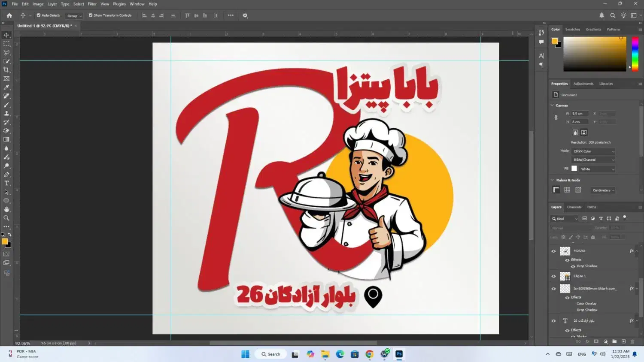Select the Horizontal Type tool
This screenshot has height=362, width=644.
click(x=6, y=183)
